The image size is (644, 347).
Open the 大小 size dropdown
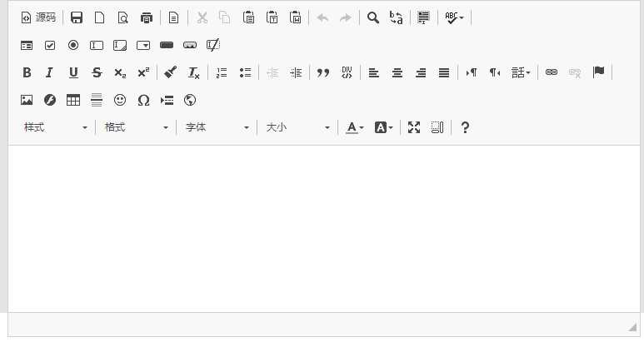[x=297, y=127]
